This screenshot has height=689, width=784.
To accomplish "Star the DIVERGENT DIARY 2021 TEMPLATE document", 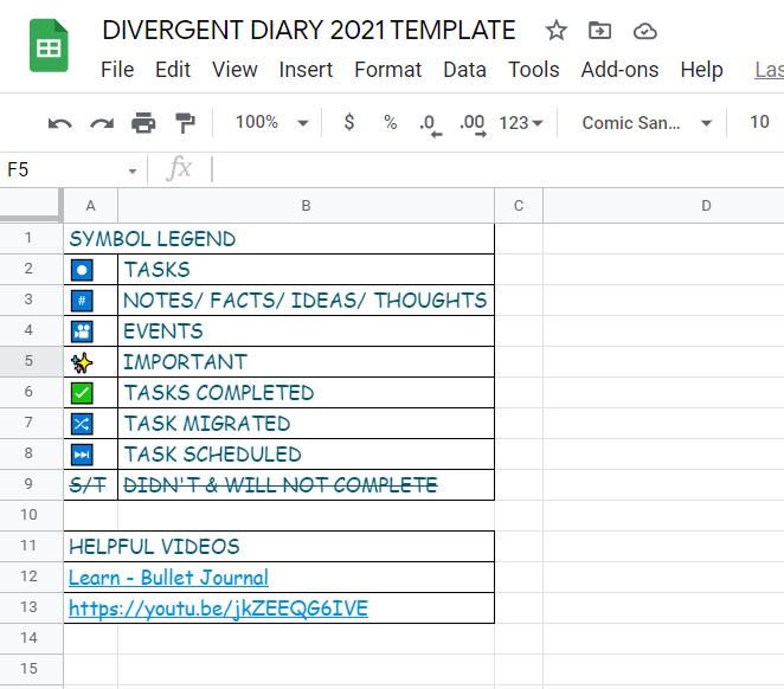I will point(556,31).
